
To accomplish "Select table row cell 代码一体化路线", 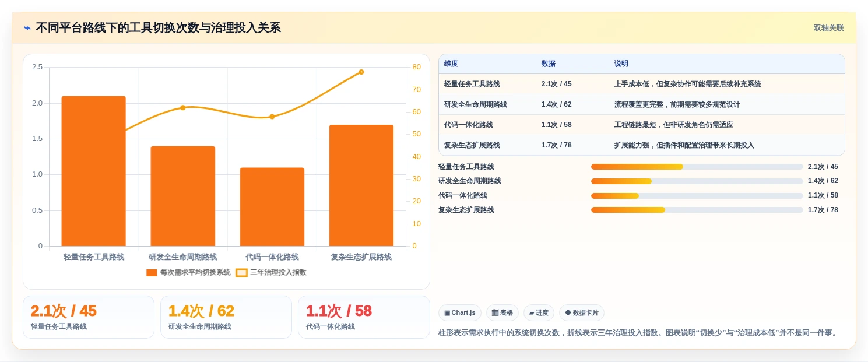I will pyautogui.click(x=469, y=125).
